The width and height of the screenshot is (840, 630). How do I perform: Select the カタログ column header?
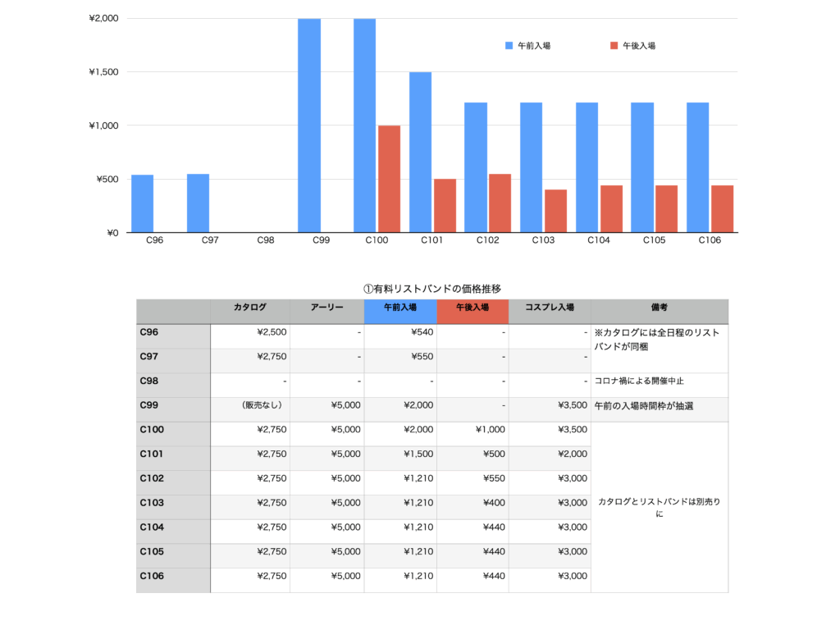click(x=249, y=308)
